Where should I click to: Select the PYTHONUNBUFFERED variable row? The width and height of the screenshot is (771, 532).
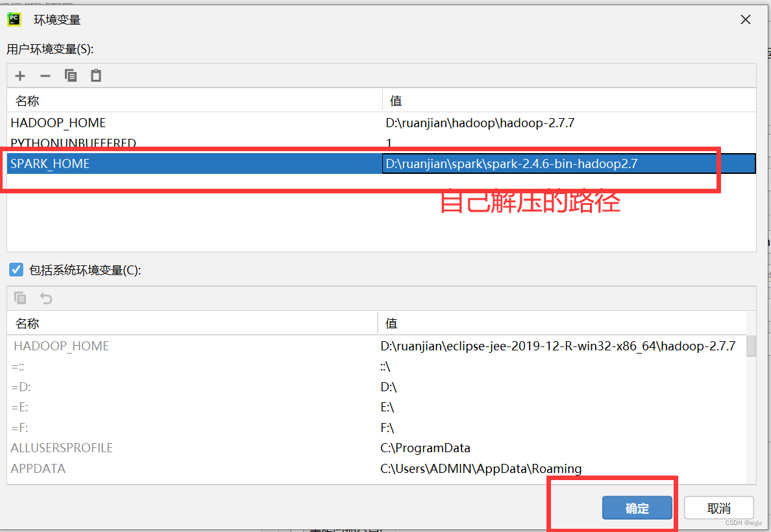point(381,143)
